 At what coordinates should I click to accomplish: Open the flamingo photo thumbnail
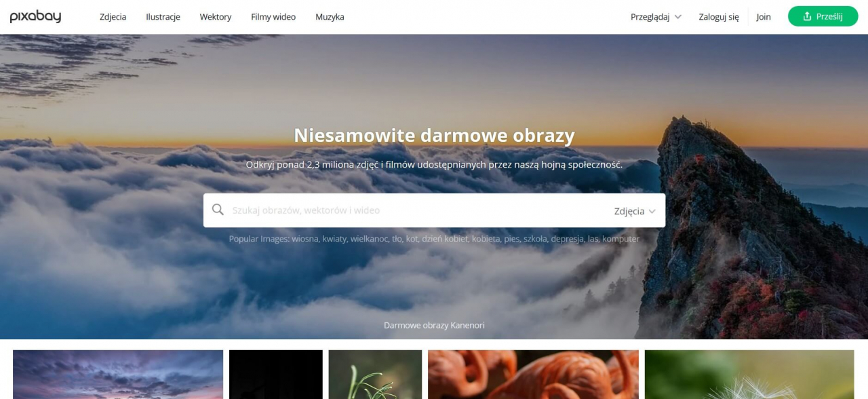[x=533, y=374]
